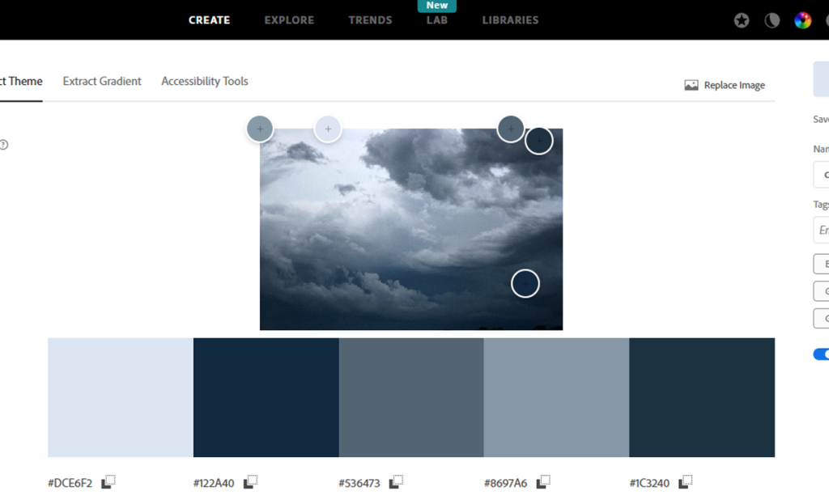Copy hex code #1C3240 icon
This screenshot has height=504, width=829.
coord(685,482)
